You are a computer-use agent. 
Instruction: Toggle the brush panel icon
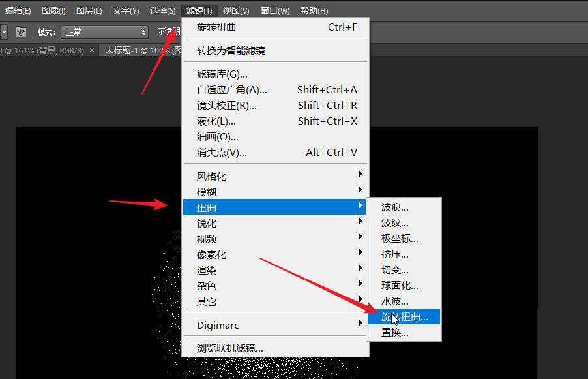tap(21, 32)
